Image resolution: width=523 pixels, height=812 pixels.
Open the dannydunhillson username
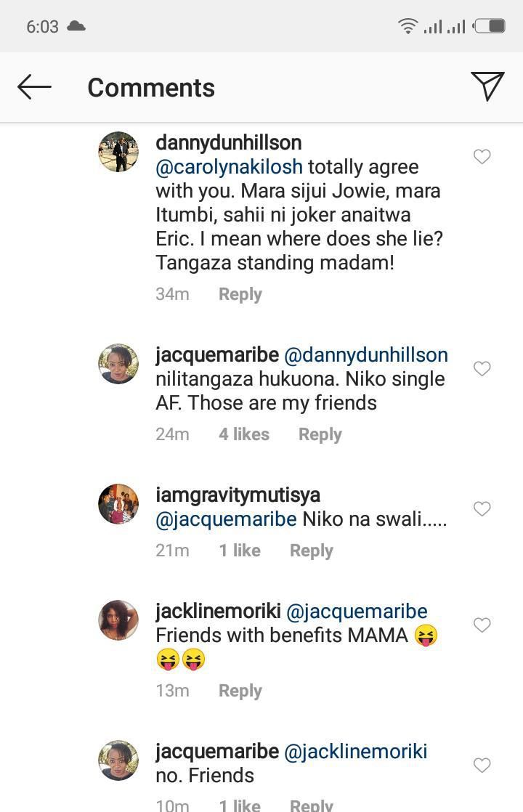pos(228,143)
